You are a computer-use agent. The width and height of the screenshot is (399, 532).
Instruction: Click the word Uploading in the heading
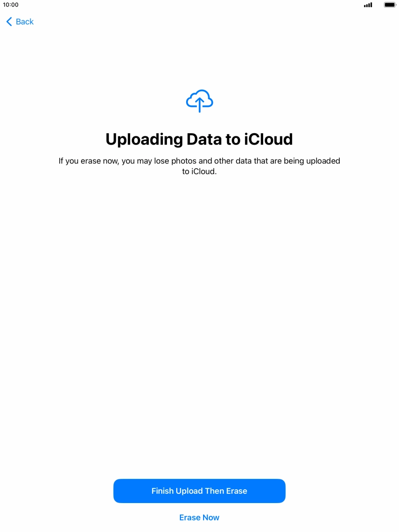click(x=144, y=140)
